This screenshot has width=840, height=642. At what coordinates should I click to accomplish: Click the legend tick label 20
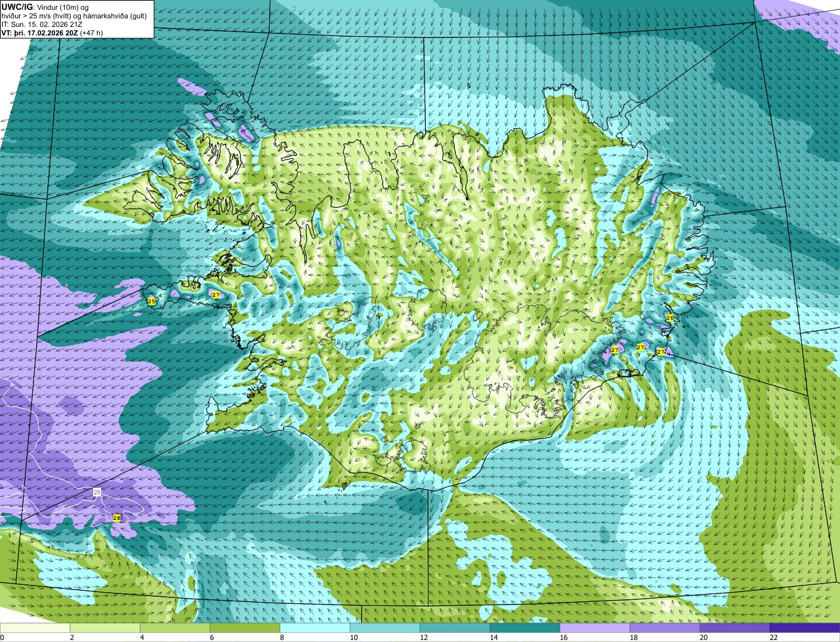point(703,637)
